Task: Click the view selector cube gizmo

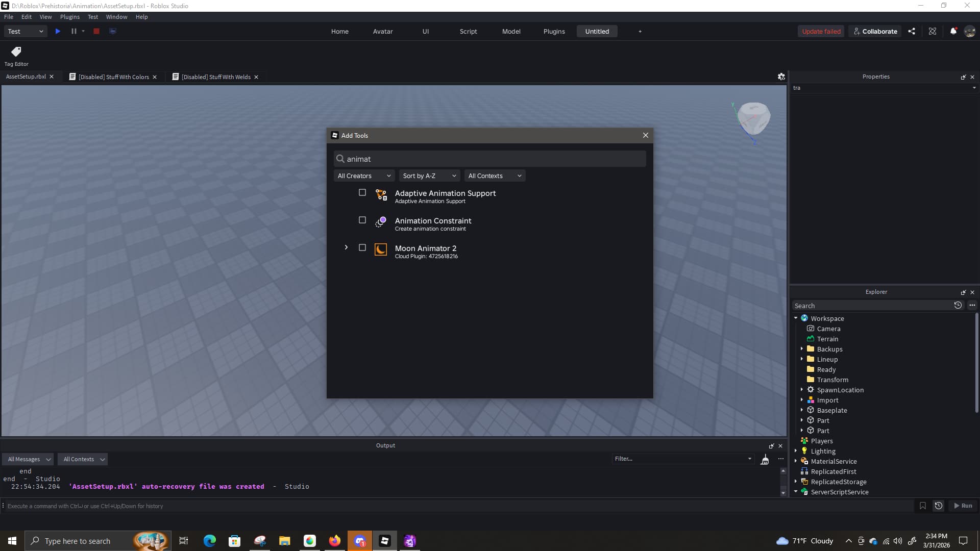Action: (x=753, y=118)
